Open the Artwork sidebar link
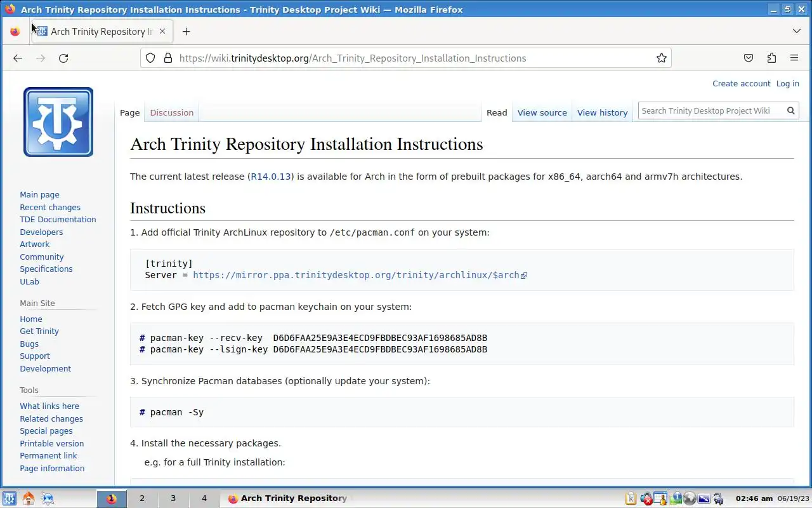 34,244
